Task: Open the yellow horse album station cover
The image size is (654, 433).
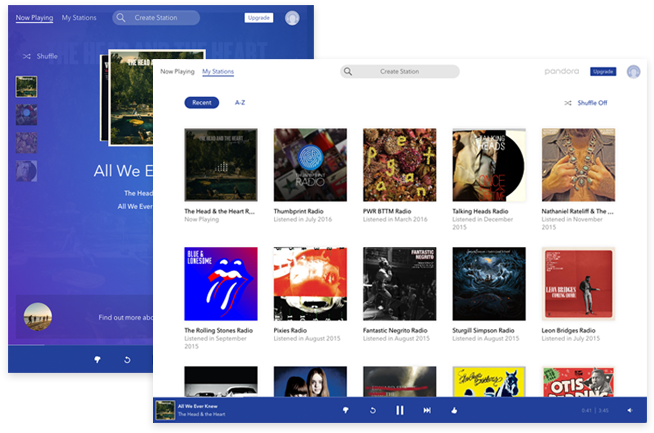Action: tap(489, 381)
